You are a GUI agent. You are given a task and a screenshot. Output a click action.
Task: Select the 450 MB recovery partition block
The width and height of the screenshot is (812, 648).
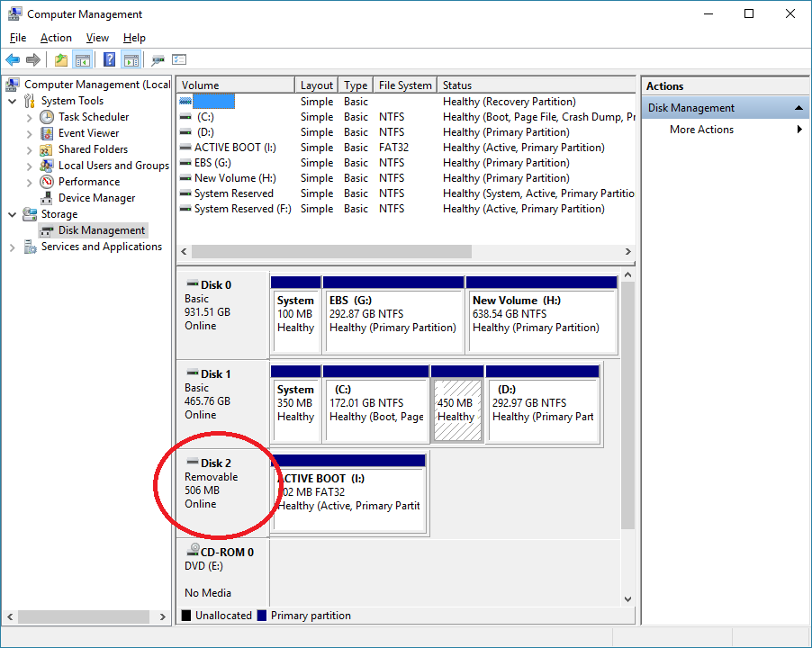tap(457, 404)
